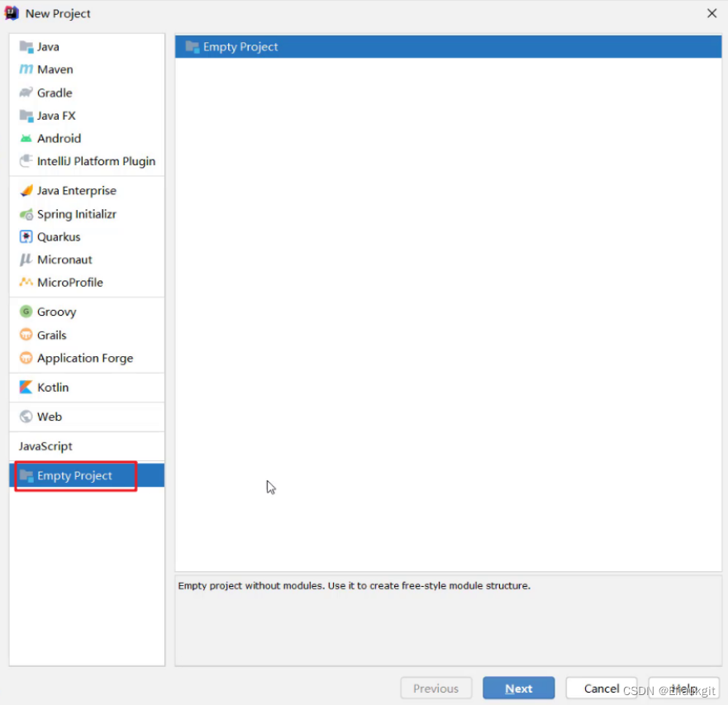Screen dimensions: 728x705
Task: Click the disabled Previous button
Action: (x=436, y=688)
